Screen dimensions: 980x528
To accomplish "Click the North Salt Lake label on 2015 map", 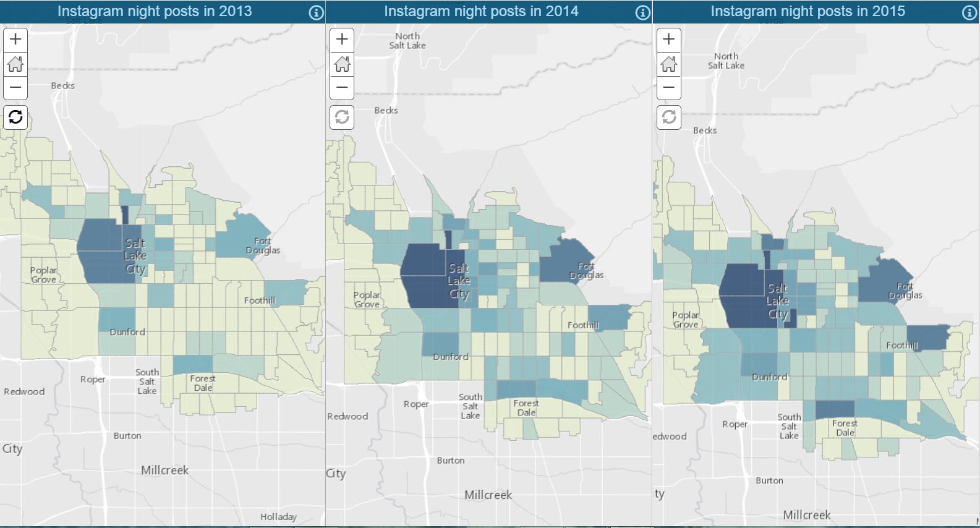I will point(726,61).
